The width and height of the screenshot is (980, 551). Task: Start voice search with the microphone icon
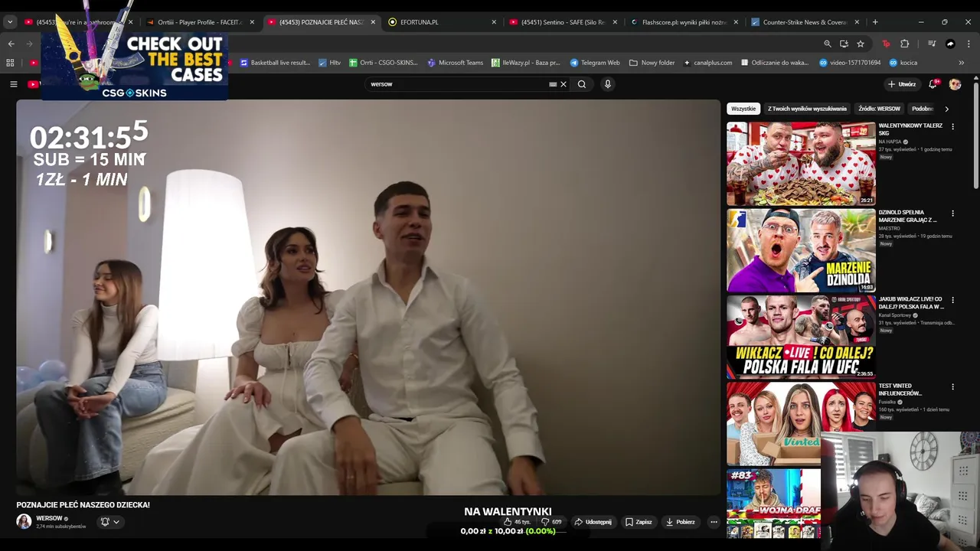607,84
